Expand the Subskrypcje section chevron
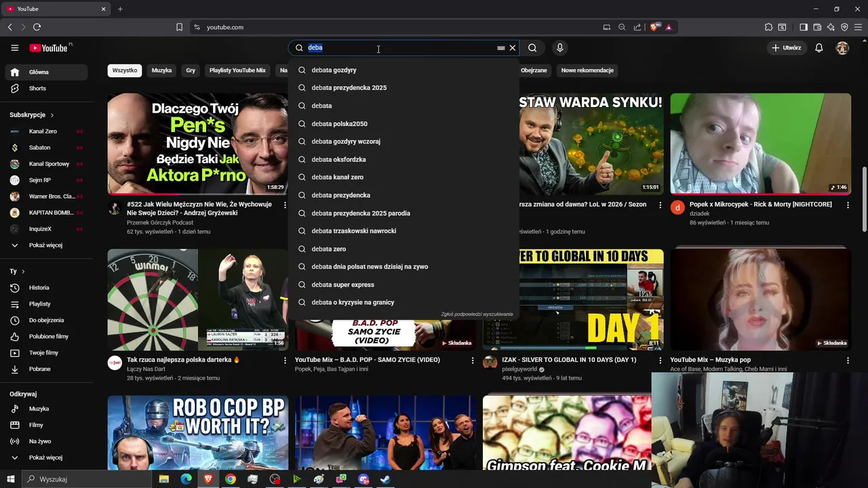The width and height of the screenshot is (868, 488). click(x=52, y=115)
